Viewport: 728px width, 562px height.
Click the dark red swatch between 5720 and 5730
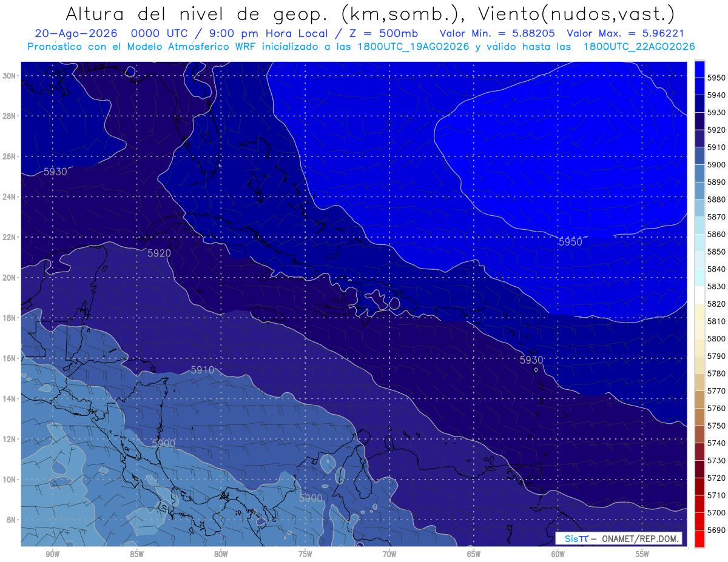click(699, 469)
